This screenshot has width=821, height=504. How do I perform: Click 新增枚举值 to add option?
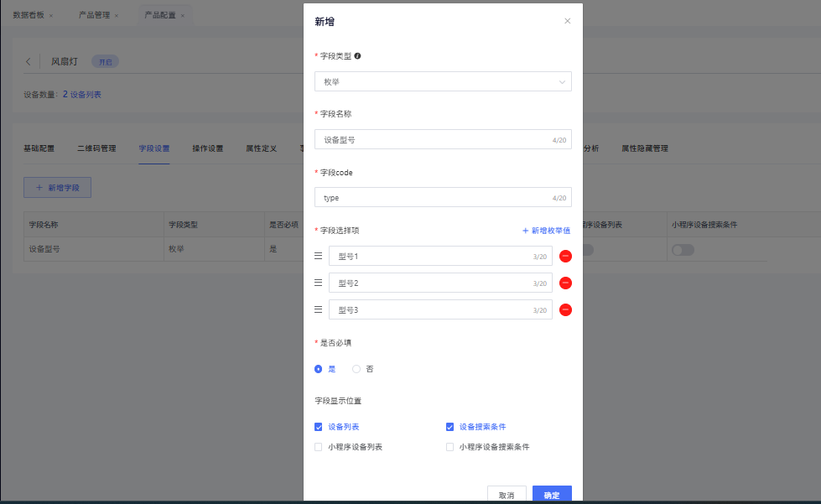546,231
